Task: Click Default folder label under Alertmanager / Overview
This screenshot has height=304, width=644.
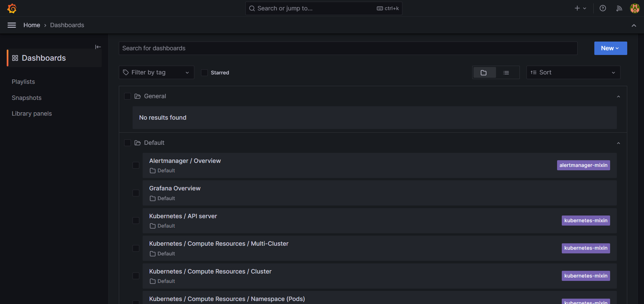Action: 162,171
